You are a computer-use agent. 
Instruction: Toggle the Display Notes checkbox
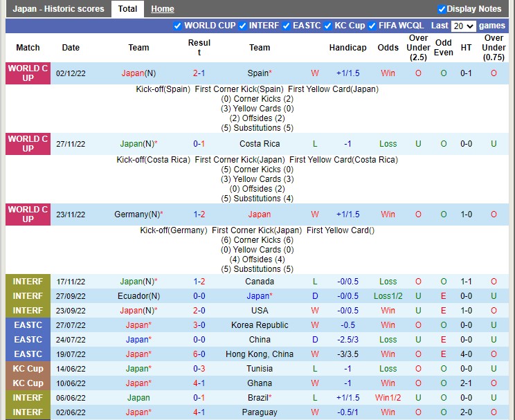442,9
